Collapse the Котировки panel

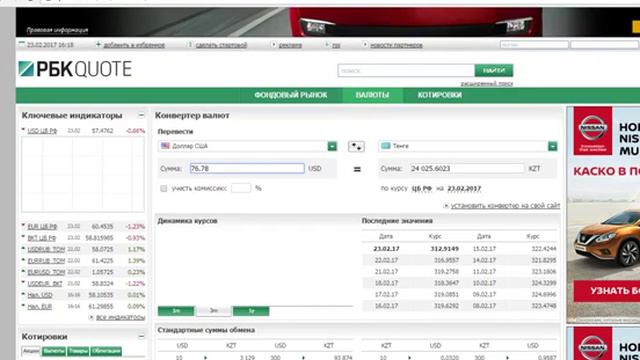(141, 337)
